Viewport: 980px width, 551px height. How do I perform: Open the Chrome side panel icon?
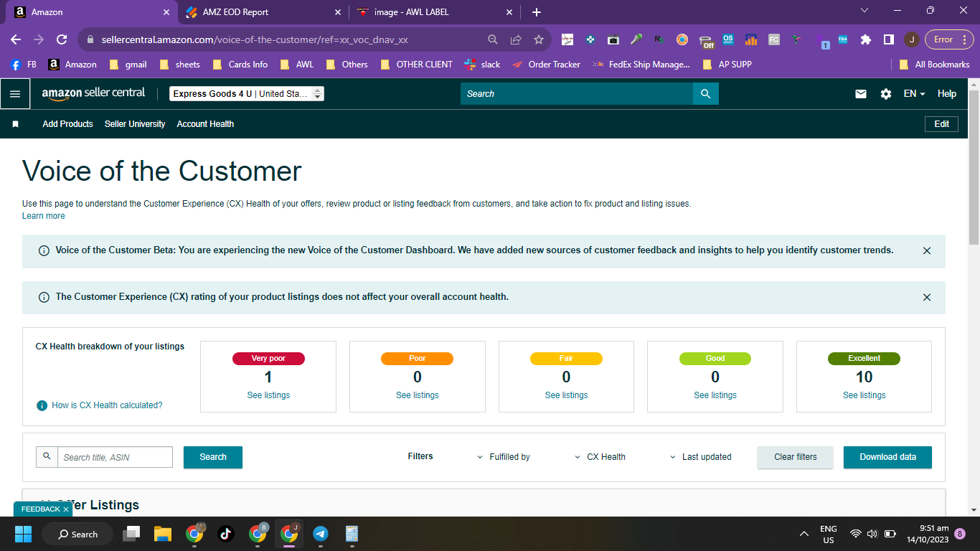coord(888,39)
